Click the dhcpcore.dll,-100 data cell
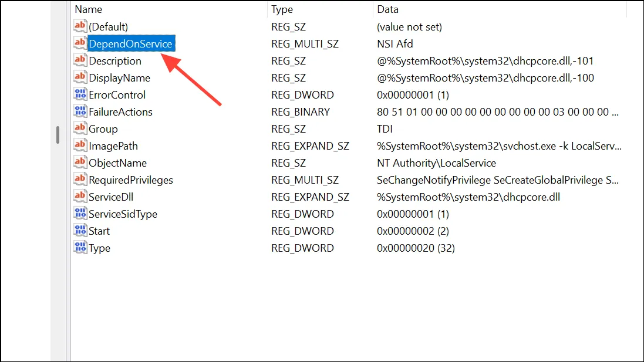The height and width of the screenshot is (362, 644). click(485, 78)
